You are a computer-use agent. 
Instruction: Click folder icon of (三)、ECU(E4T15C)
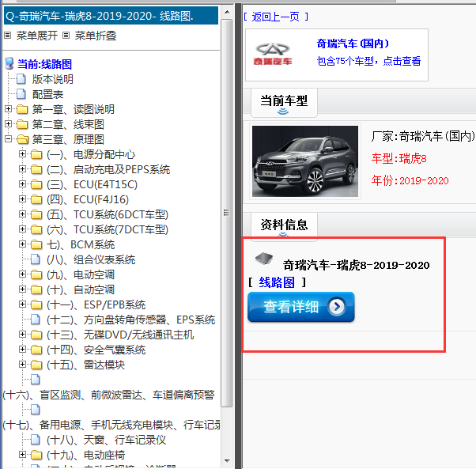tap(36, 184)
